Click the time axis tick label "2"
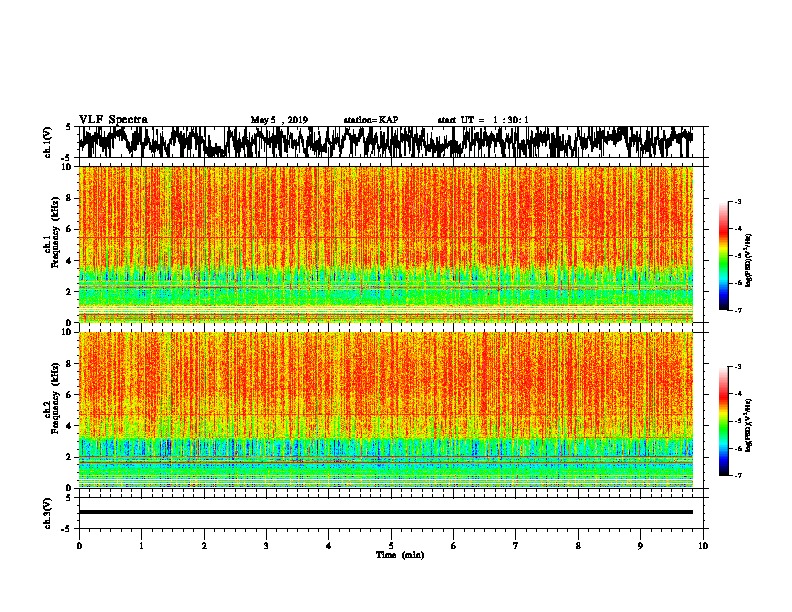 204,546
